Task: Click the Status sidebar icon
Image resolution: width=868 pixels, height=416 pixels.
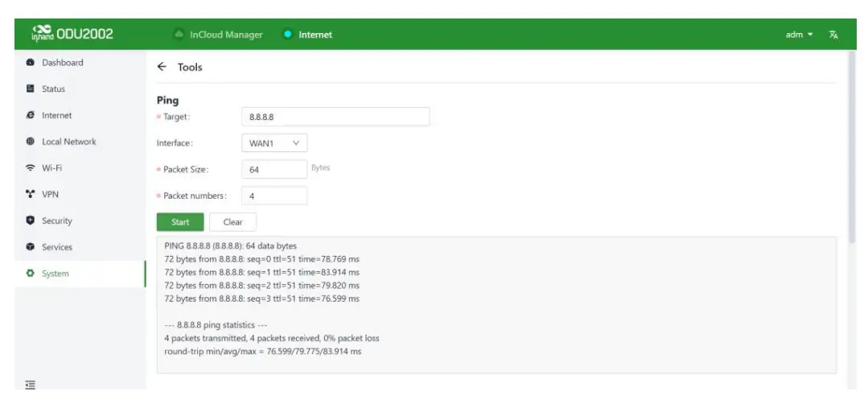Action: point(31,89)
